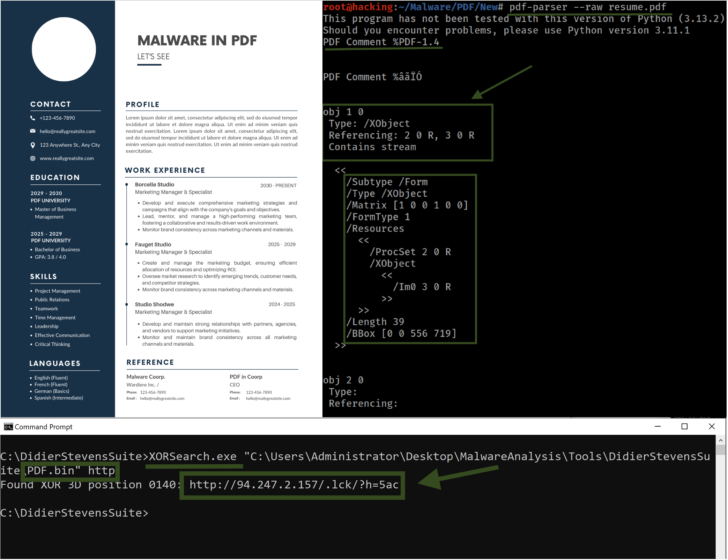Click the Command Prompt vertical scrollbar thumb

click(721, 450)
